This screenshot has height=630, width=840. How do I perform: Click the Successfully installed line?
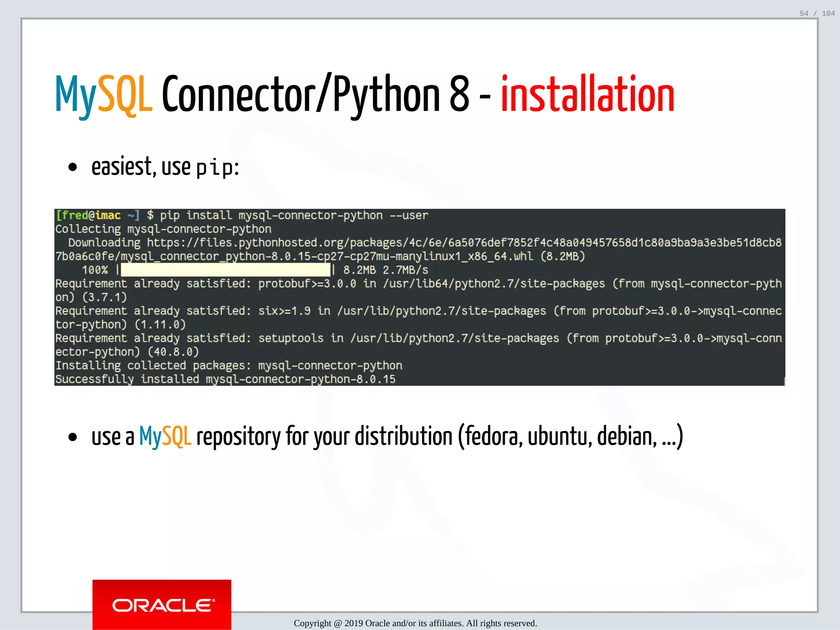tap(225, 379)
